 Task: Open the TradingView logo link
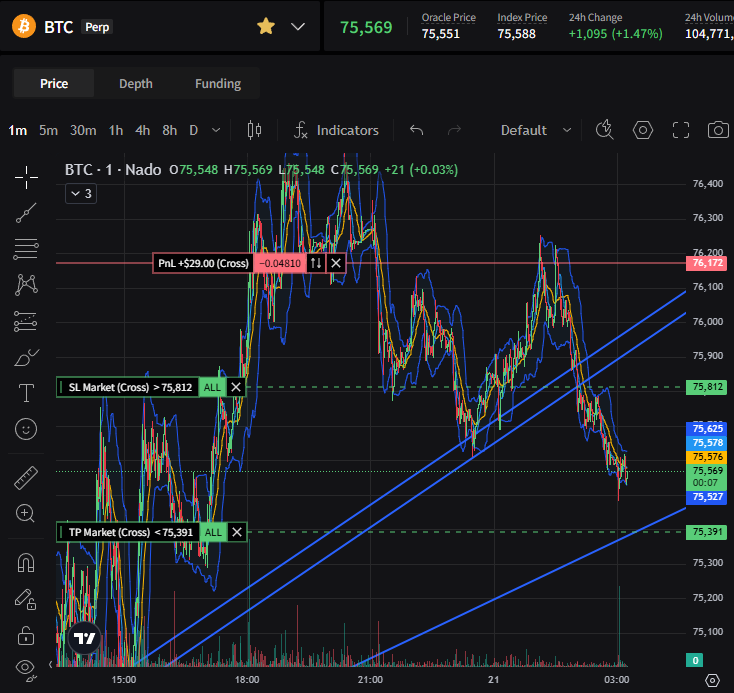(x=85, y=638)
